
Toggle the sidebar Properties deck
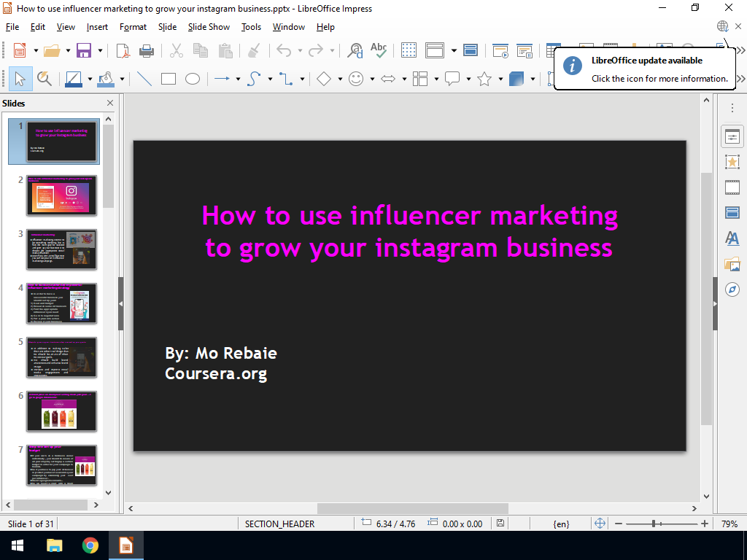tap(732, 136)
